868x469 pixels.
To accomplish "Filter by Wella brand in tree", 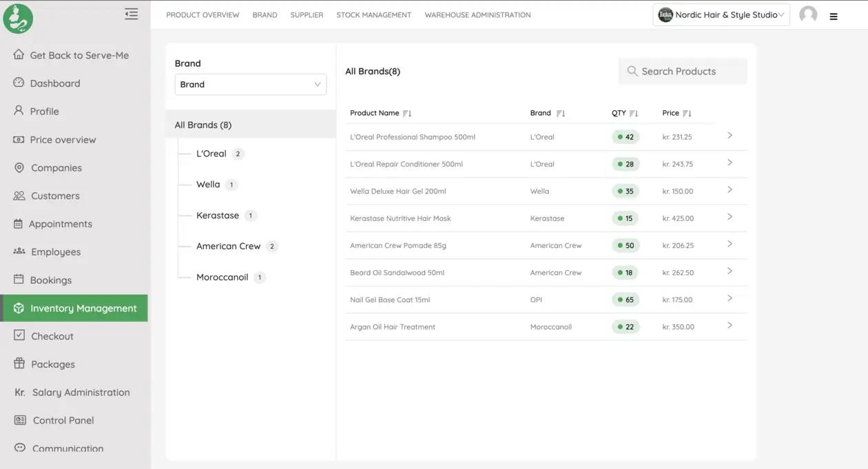I will (208, 185).
